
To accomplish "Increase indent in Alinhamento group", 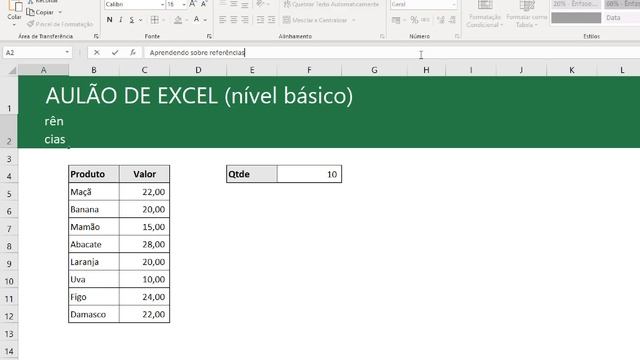I will (x=271, y=20).
